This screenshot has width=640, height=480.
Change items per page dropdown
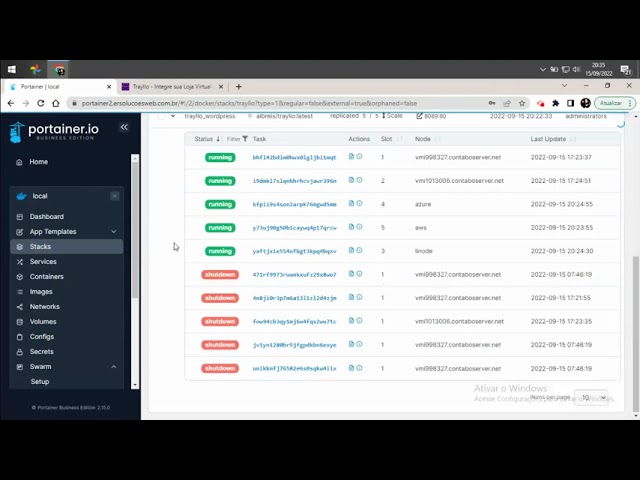click(x=591, y=397)
